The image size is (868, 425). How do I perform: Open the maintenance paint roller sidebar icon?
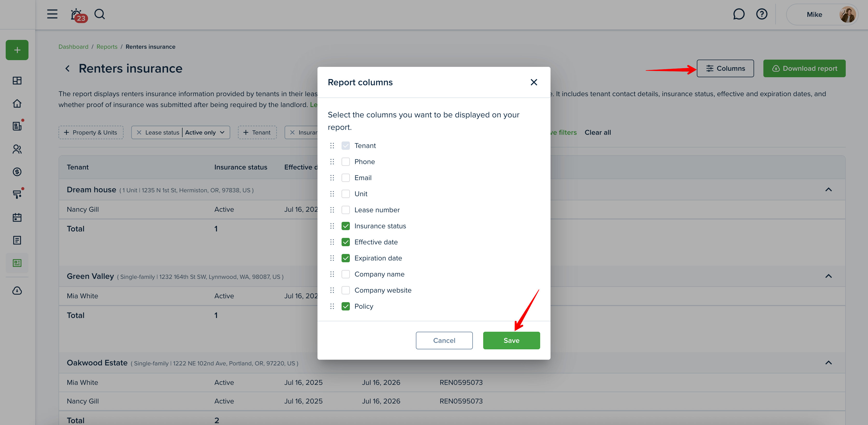(17, 195)
